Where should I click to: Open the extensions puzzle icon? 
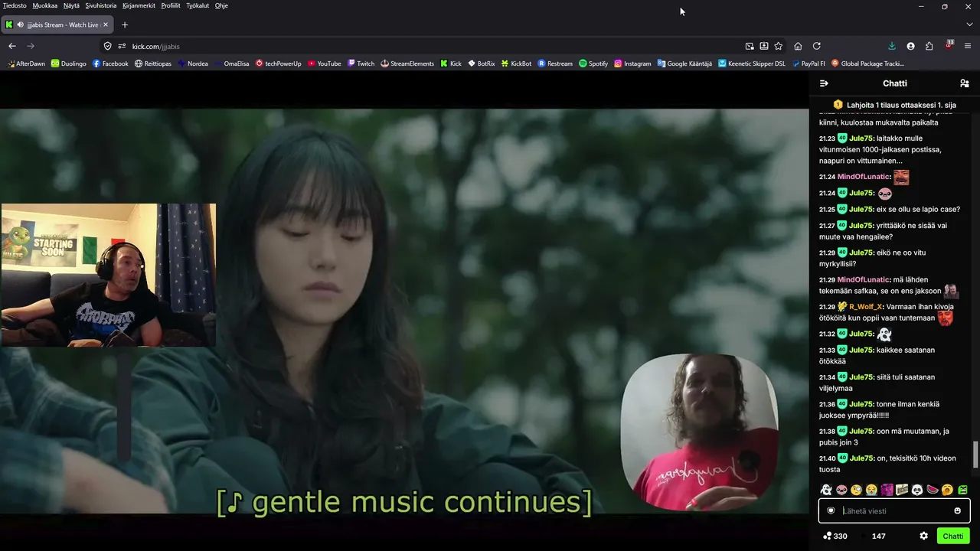[x=929, y=46]
